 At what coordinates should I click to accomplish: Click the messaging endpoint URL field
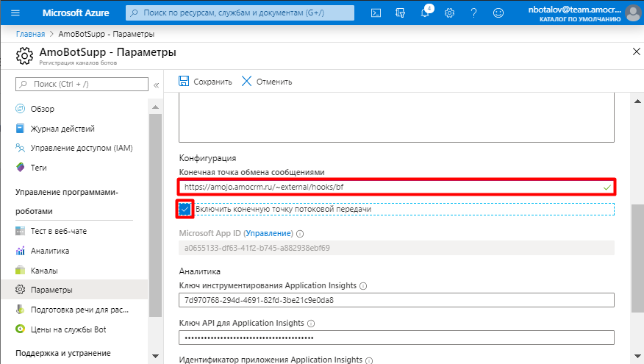pos(396,187)
